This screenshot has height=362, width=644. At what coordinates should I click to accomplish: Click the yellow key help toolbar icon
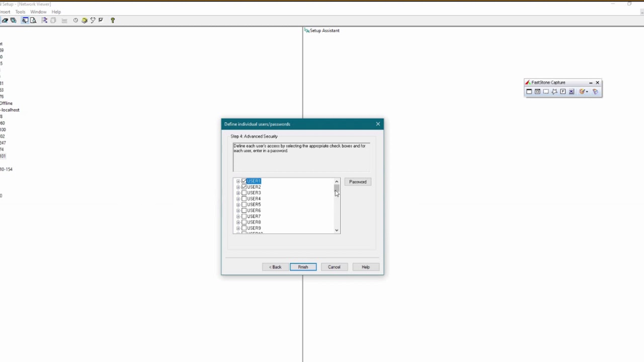(113, 21)
